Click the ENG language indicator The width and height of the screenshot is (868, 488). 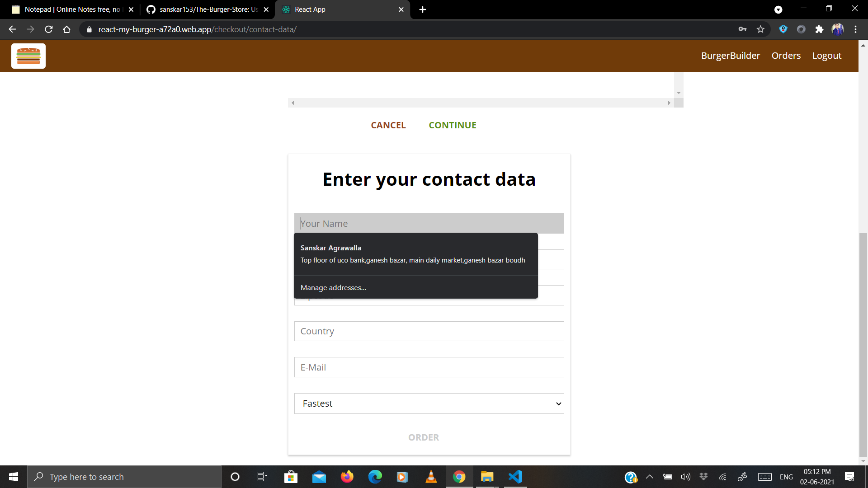[787, 476]
